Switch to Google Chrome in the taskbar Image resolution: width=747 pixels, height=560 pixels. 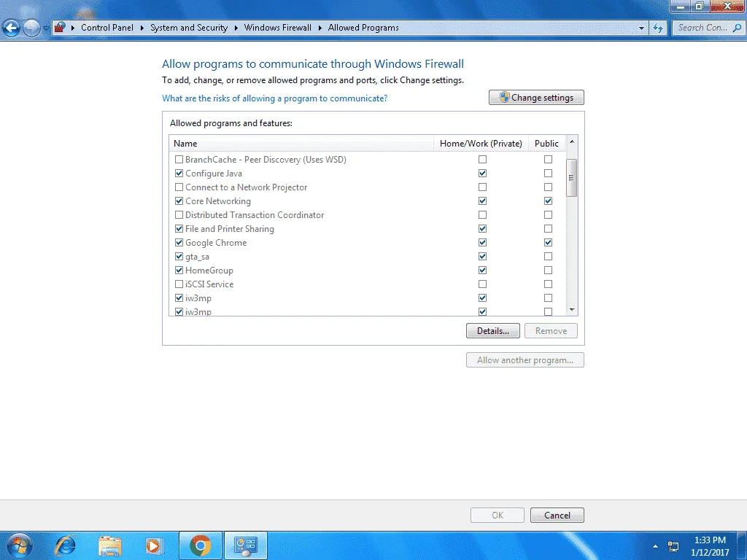pyautogui.click(x=201, y=545)
